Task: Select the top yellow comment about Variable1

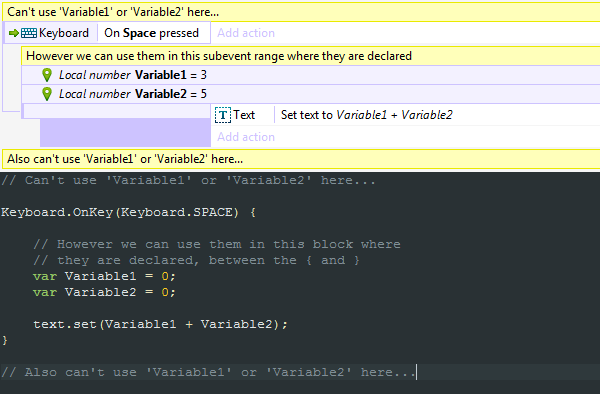Action: tap(301, 12)
